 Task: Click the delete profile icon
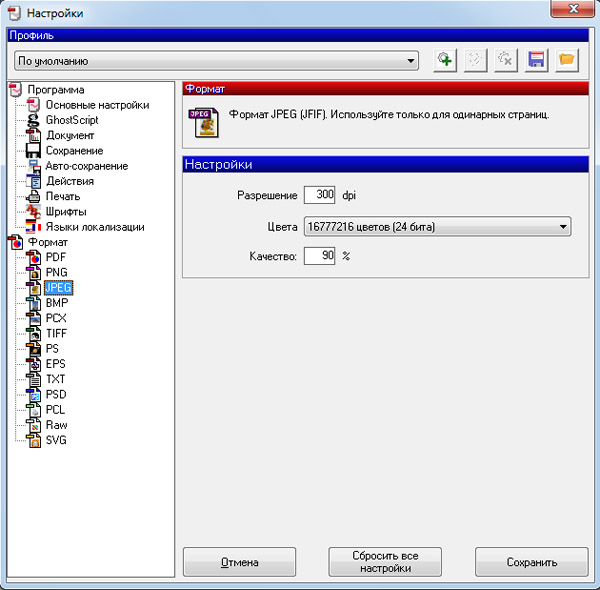(506, 60)
